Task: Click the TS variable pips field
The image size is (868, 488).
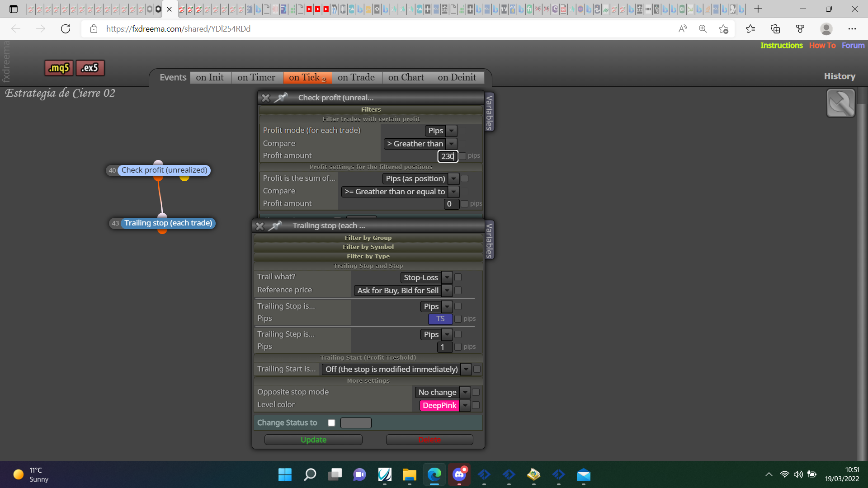Action: click(440, 319)
